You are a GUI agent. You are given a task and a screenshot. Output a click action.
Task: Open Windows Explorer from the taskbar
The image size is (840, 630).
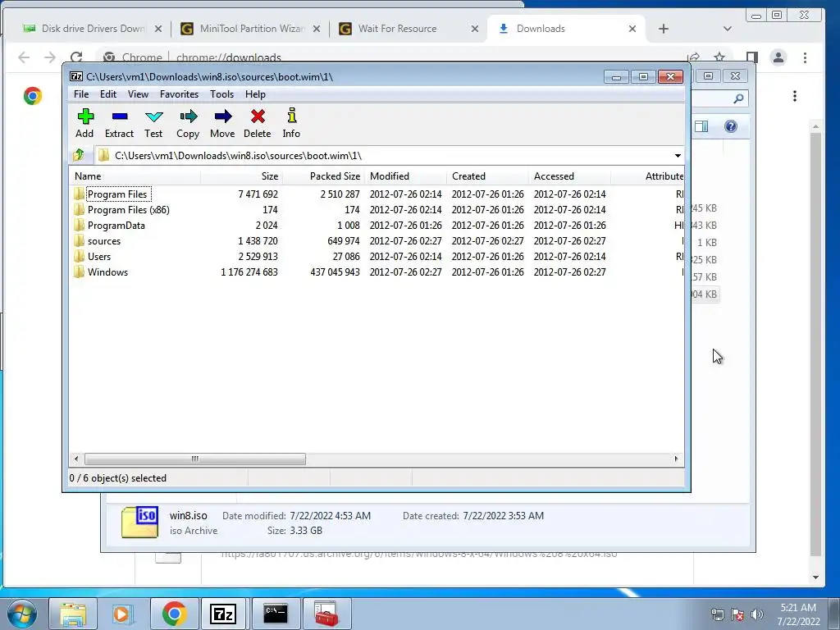coord(73,614)
